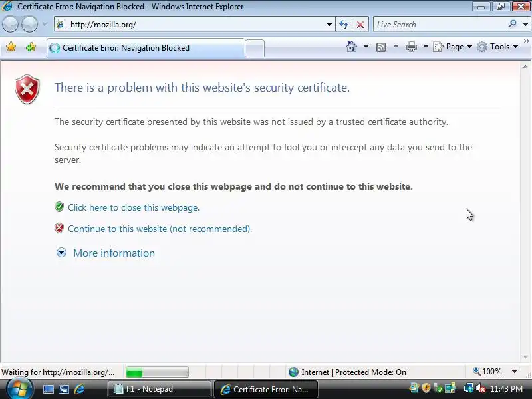This screenshot has height=399, width=532.
Task: Click the muted volume tray icon
Action: (480, 388)
